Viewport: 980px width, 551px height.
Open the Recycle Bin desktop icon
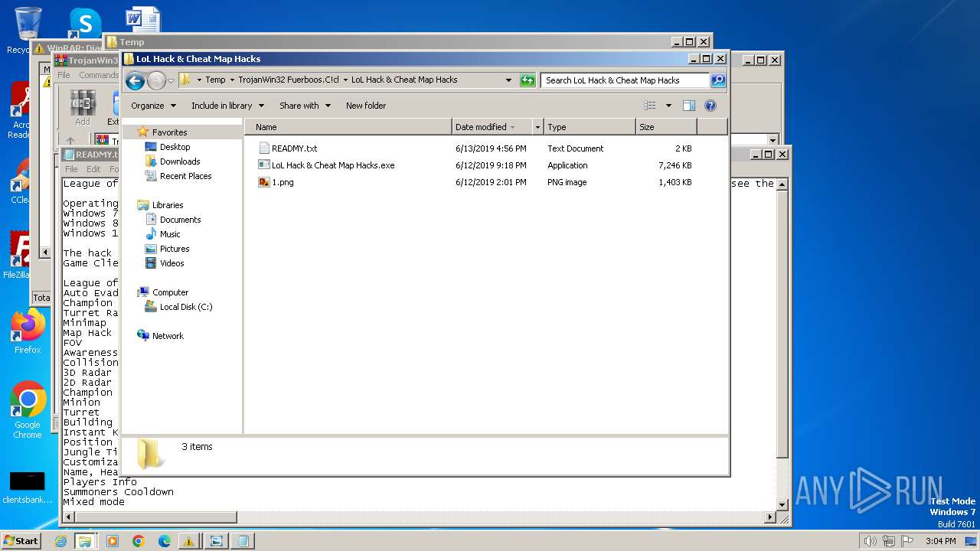(27, 31)
